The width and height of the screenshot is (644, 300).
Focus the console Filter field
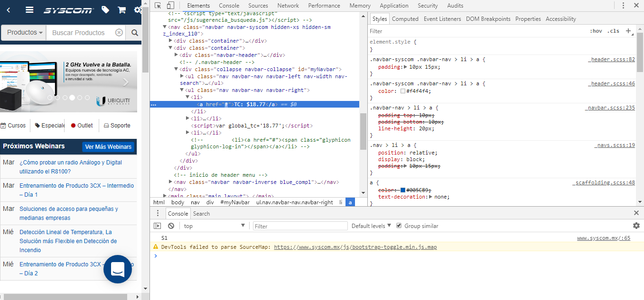coord(300,226)
